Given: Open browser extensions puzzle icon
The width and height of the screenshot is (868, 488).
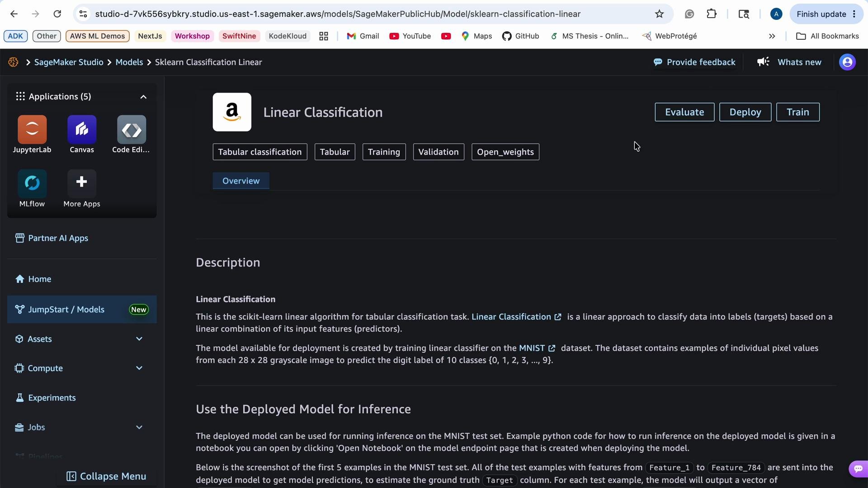Looking at the screenshot, I should point(712,14).
